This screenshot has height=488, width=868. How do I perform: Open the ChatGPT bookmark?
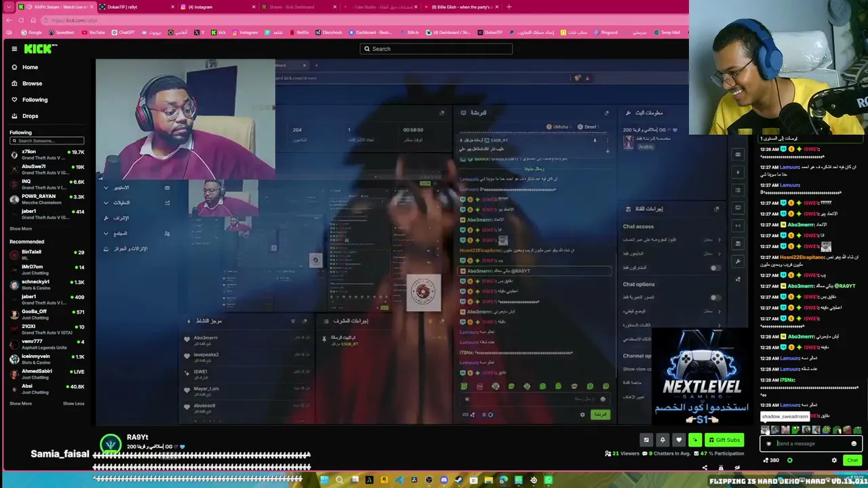pos(123,33)
